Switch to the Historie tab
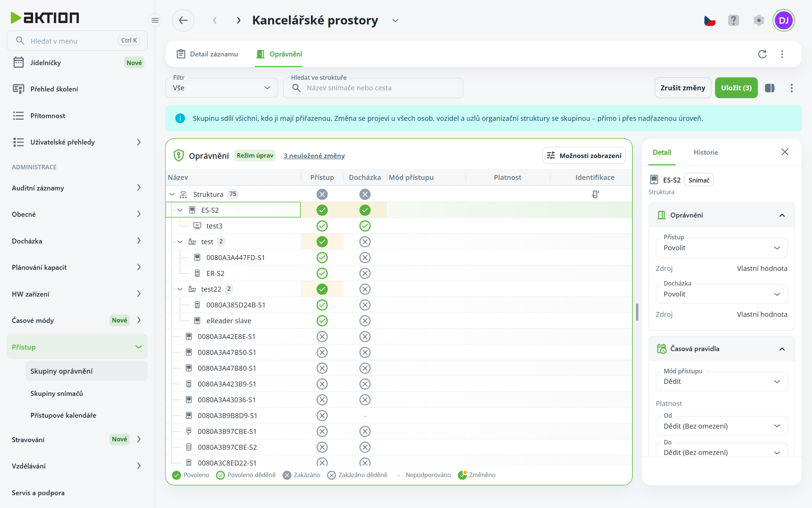 [706, 152]
